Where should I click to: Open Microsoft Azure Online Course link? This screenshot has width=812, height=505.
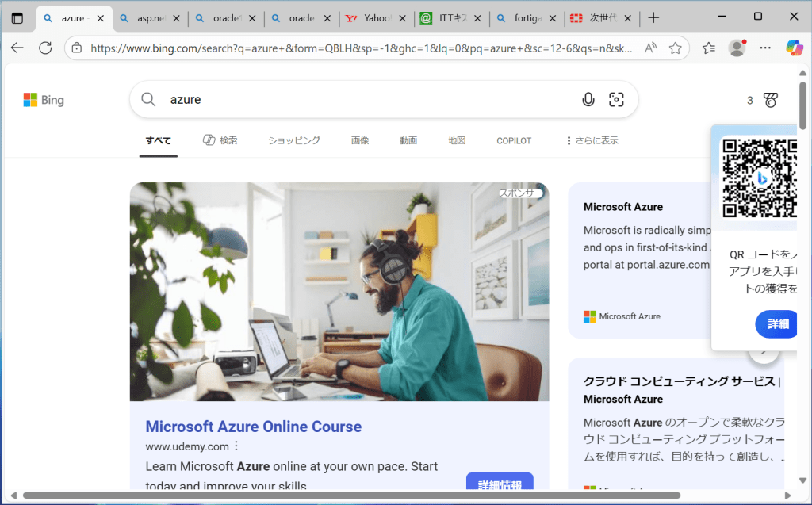(253, 427)
